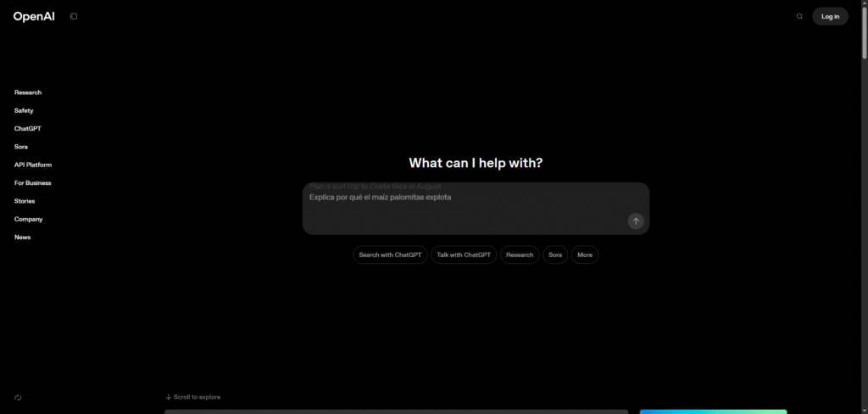Go to API Platform in the sidebar
The image size is (868, 414).
tap(33, 165)
